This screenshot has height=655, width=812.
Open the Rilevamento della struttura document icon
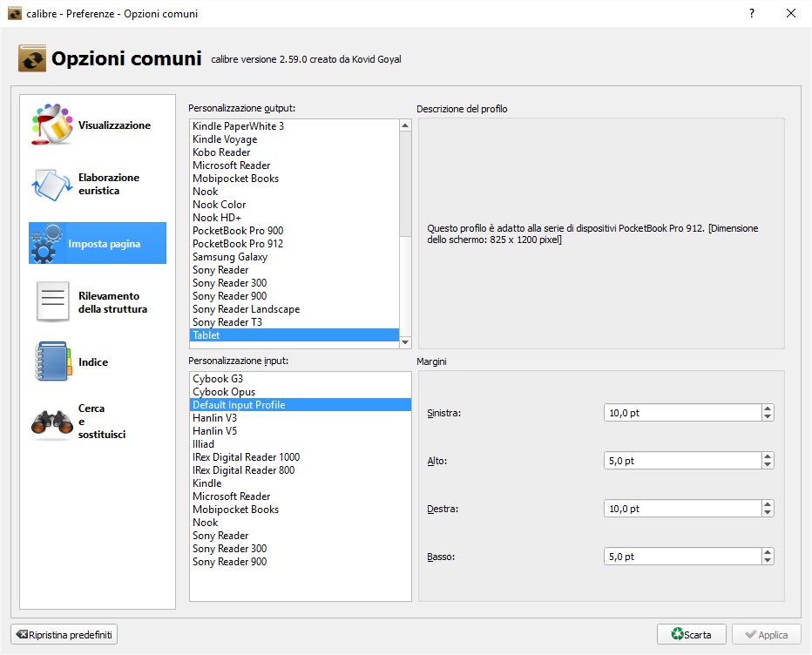point(52,302)
